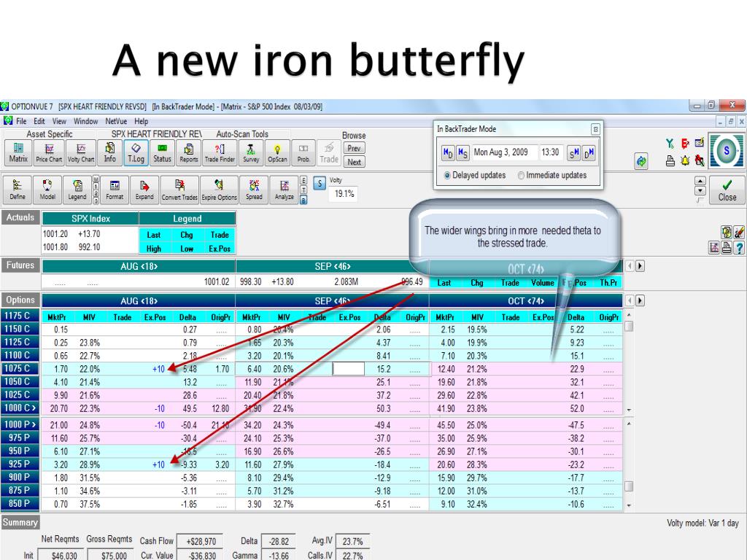This screenshot has width=747, height=560.
Task: Step back one session in BackTrader
Action: [x=462, y=153]
